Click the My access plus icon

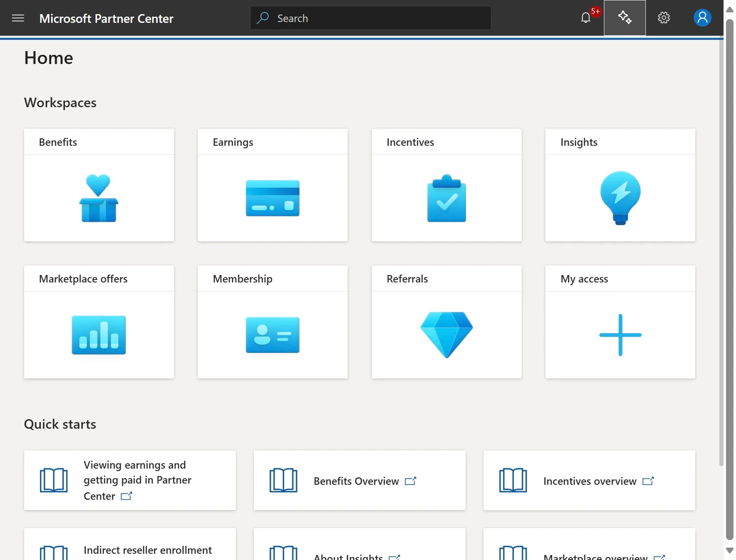[620, 335]
